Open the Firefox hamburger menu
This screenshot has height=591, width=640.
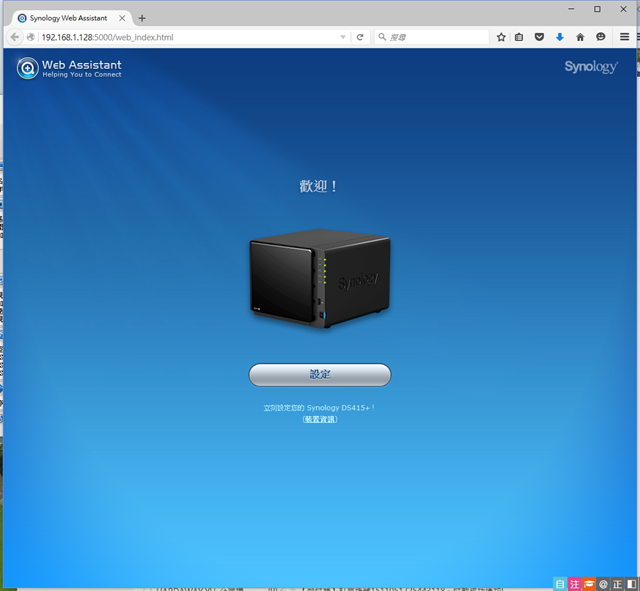point(624,37)
